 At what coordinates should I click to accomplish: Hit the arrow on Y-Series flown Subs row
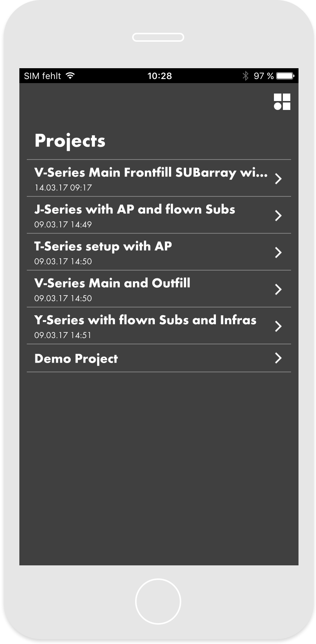(x=278, y=326)
